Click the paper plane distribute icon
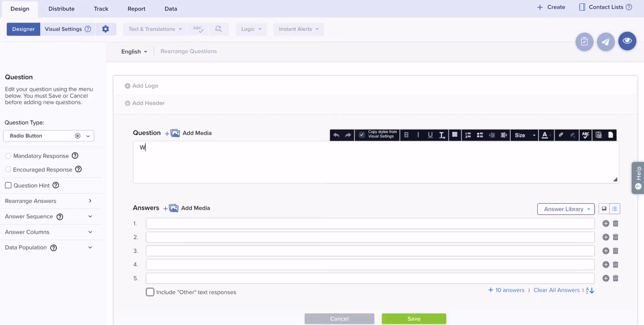 pos(606,41)
